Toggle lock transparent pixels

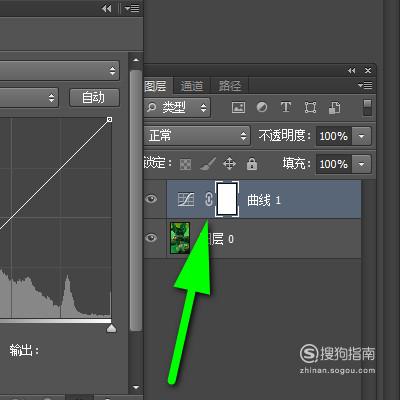click(x=185, y=164)
